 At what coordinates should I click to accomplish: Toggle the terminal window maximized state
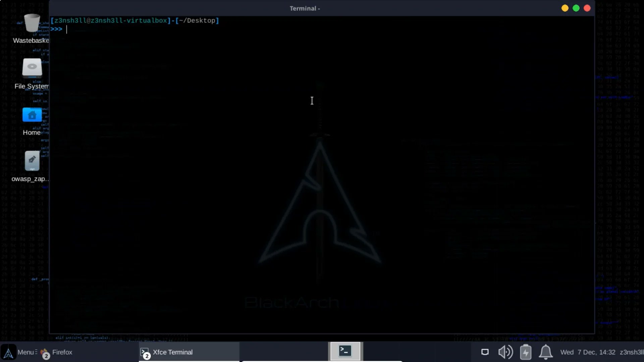(576, 8)
